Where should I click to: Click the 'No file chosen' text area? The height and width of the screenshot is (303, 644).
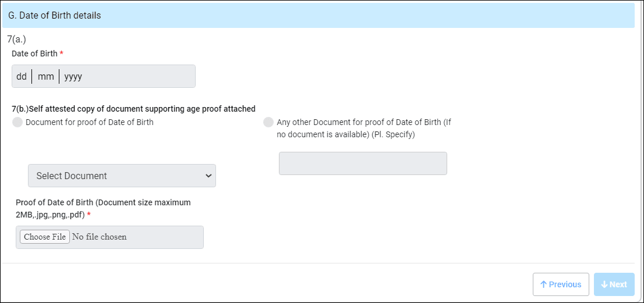[x=100, y=237]
